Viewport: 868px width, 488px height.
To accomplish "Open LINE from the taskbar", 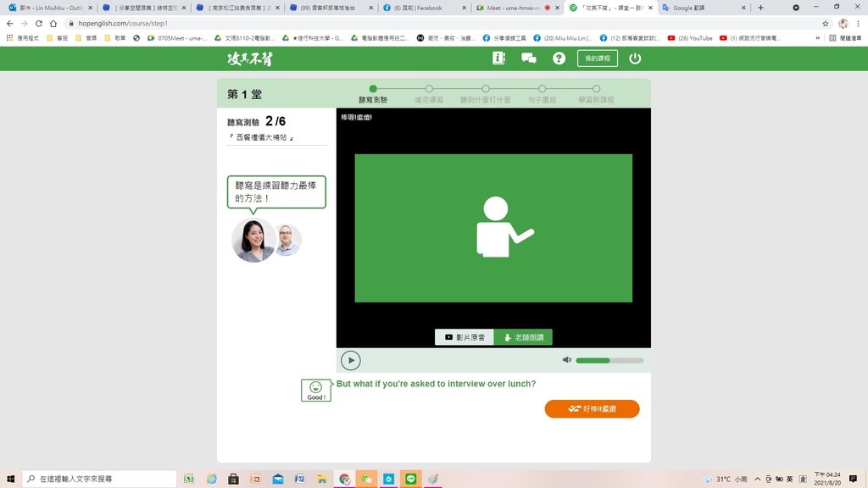I will point(411,480).
